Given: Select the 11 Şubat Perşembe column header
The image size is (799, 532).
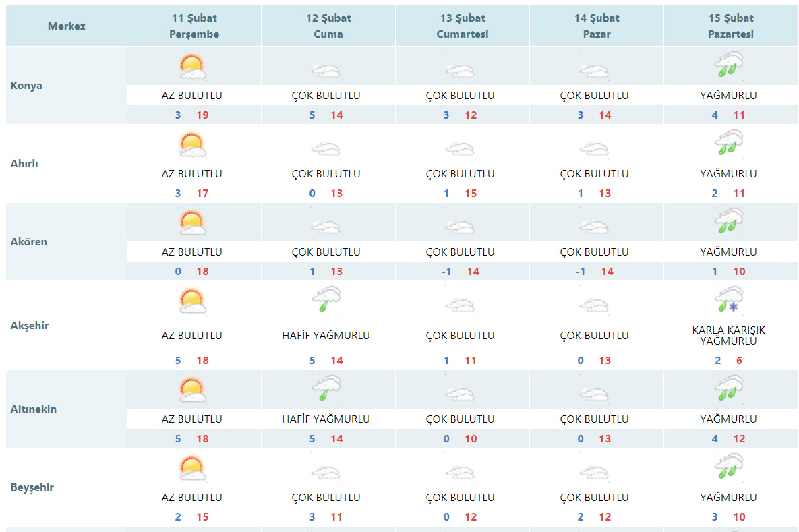Looking at the screenshot, I should (194, 26).
